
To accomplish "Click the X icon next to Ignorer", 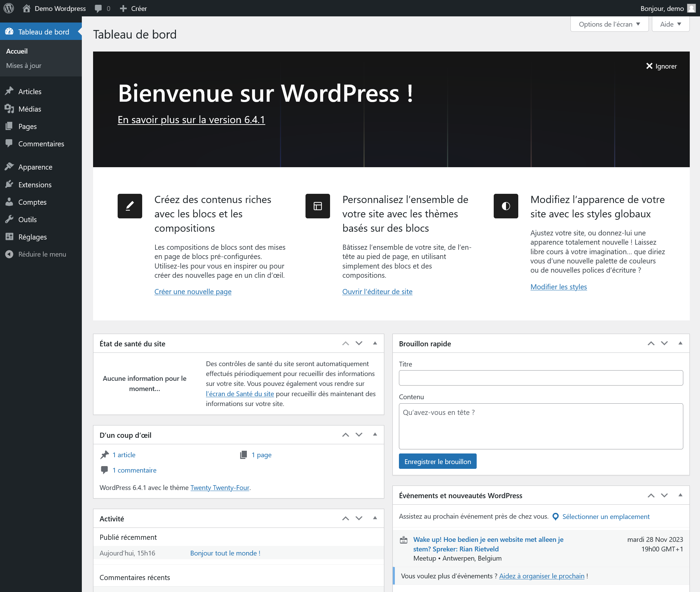I will (x=649, y=66).
